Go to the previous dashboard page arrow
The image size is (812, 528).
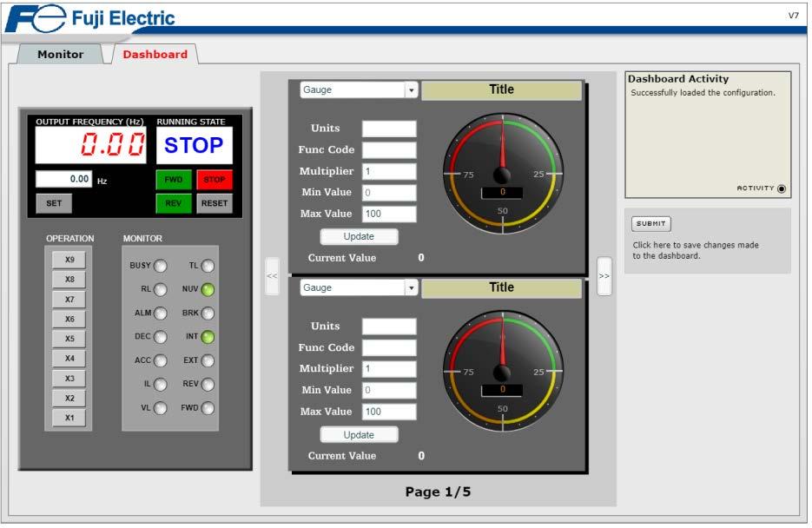coord(273,276)
